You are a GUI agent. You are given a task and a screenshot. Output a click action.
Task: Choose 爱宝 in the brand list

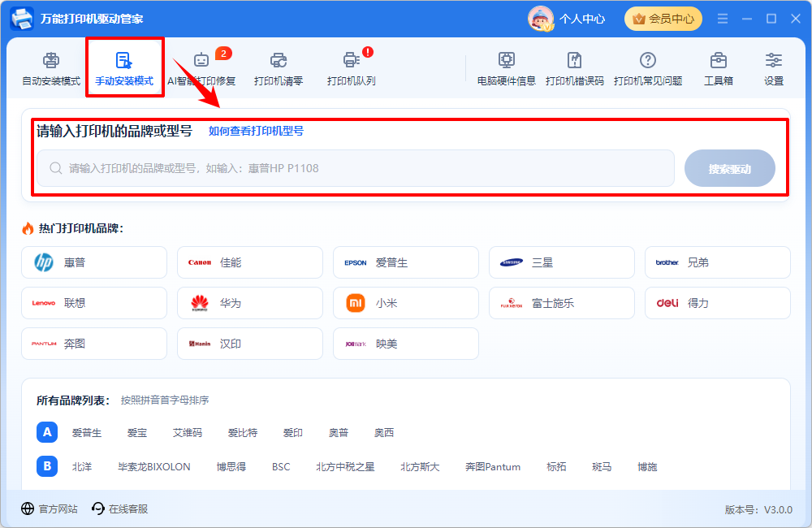[x=137, y=433]
